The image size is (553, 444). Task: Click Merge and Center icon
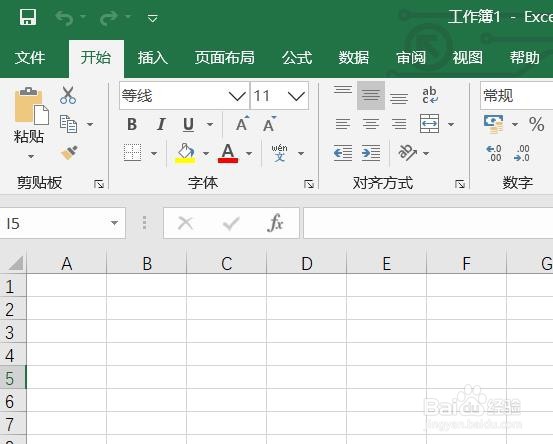click(429, 124)
